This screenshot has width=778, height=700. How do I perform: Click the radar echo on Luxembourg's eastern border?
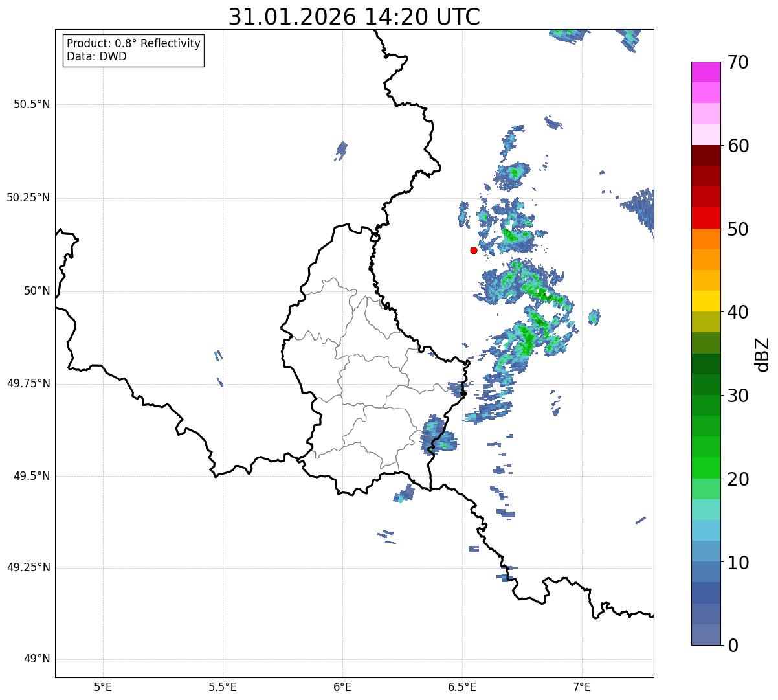pyautogui.click(x=438, y=435)
